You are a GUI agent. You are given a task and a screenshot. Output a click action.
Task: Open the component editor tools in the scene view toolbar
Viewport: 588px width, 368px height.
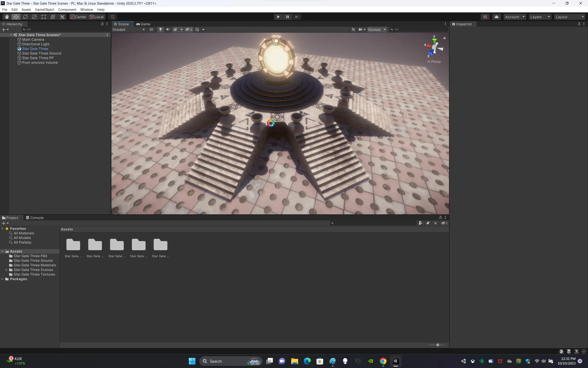click(x=353, y=29)
